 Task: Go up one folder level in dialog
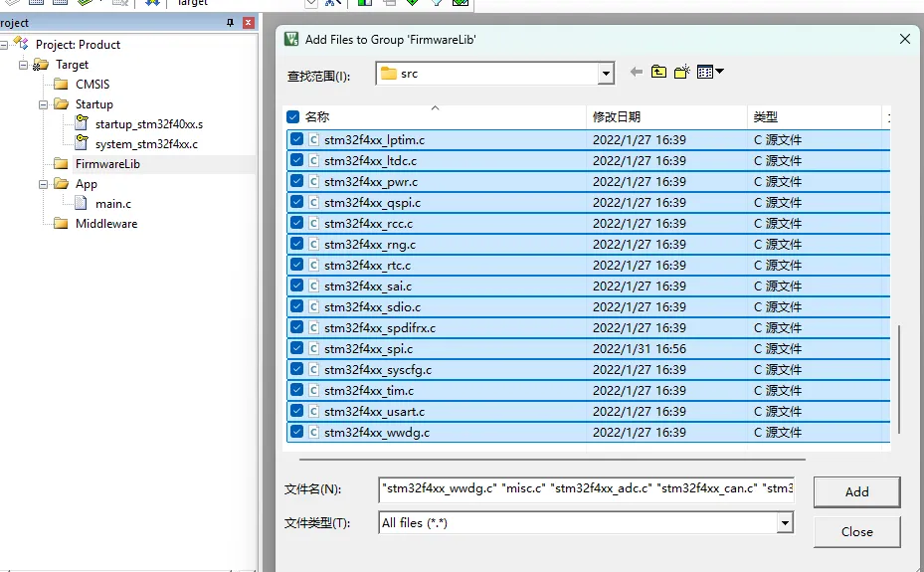point(658,72)
